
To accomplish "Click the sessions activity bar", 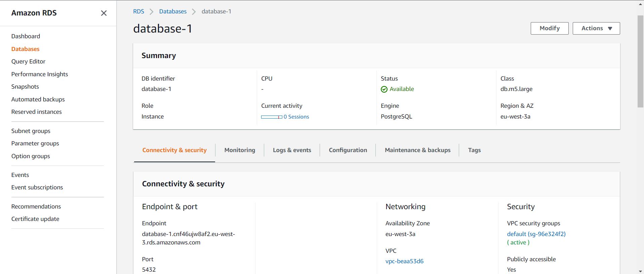I will [272, 117].
